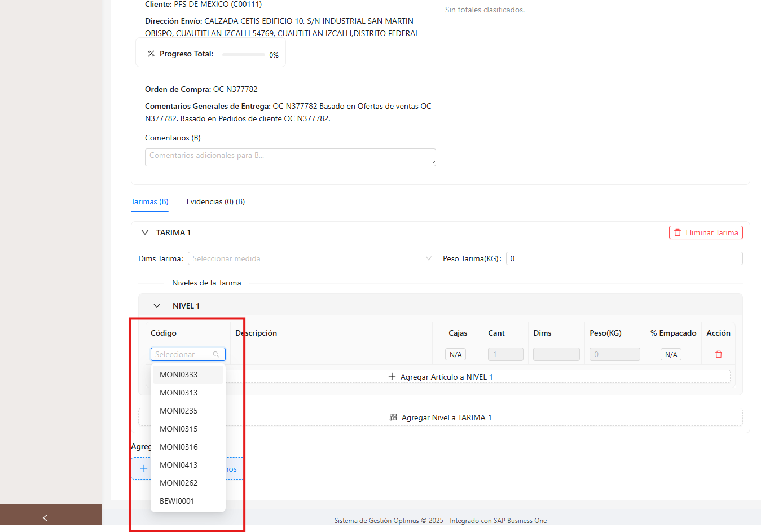This screenshot has height=532, width=761.
Task: Click Agregar Artículo a NIVEL 1
Action: pos(441,377)
